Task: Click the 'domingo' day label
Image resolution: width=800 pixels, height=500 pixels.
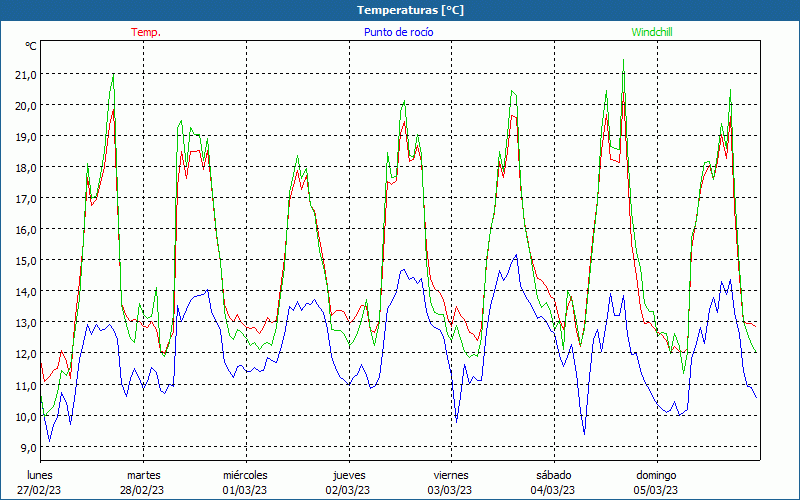Action: tap(656, 475)
